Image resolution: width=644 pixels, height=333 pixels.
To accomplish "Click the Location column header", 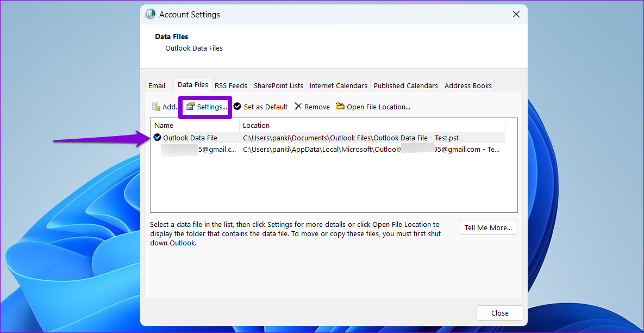I will [372, 125].
